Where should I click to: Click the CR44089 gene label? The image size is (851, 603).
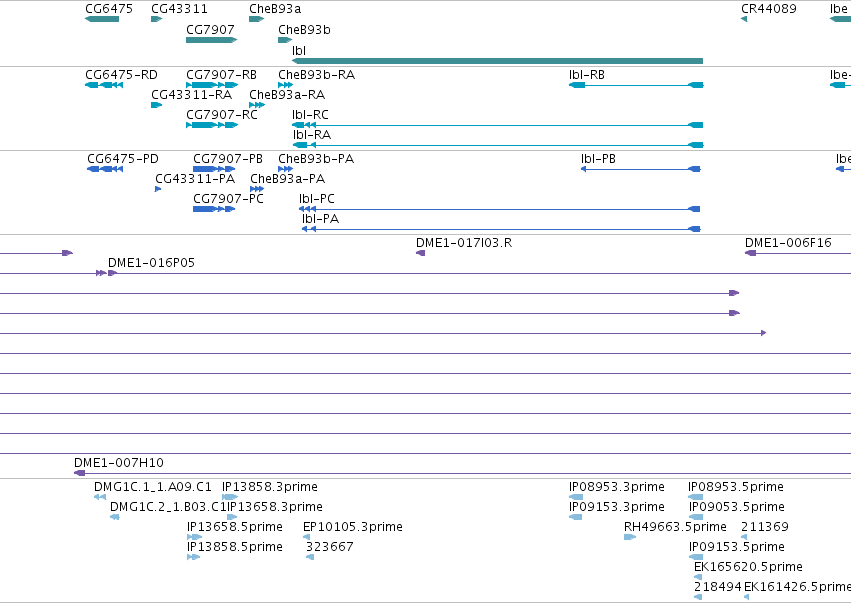coord(769,9)
